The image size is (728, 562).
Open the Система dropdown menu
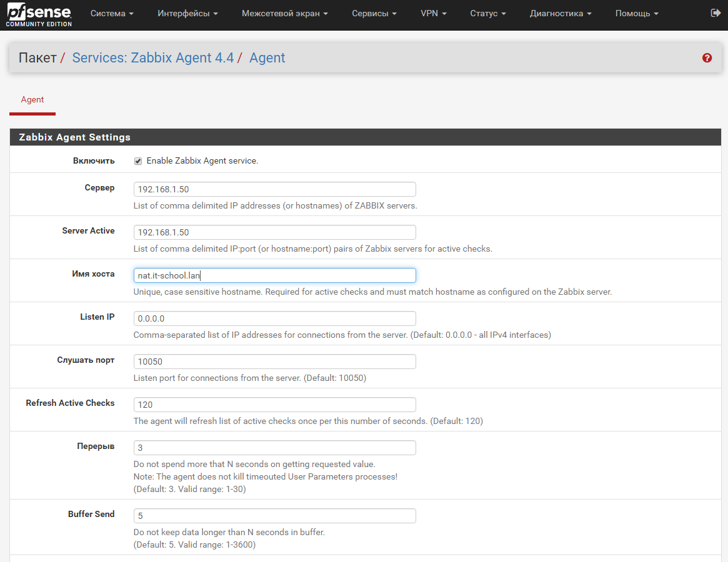click(x=112, y=14)
